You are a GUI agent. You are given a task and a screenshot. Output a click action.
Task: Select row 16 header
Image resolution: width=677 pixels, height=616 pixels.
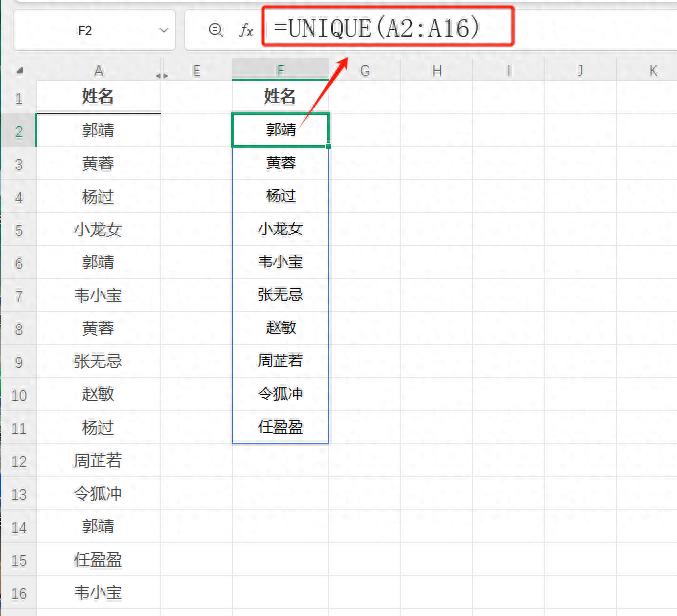(x=19, y=593)
